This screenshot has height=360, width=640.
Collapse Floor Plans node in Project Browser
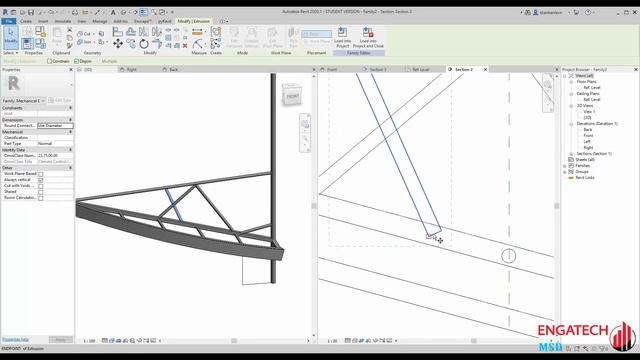(571, 82)
